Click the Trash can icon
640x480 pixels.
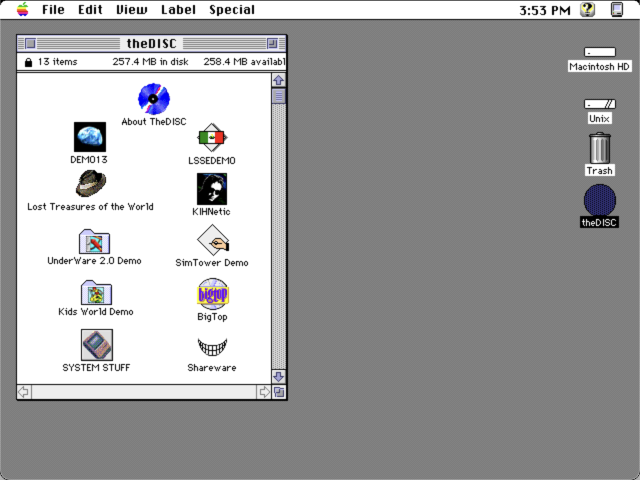600,148
